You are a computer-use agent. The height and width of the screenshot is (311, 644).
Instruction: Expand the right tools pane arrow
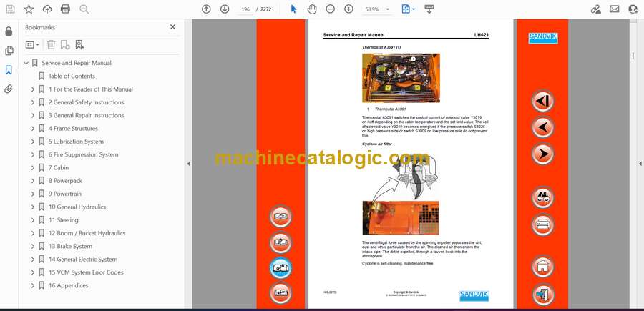(x=640, y=164)
